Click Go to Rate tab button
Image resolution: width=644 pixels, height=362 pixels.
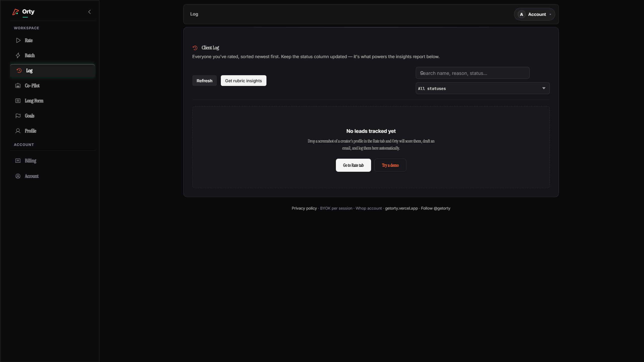(353, 165)
